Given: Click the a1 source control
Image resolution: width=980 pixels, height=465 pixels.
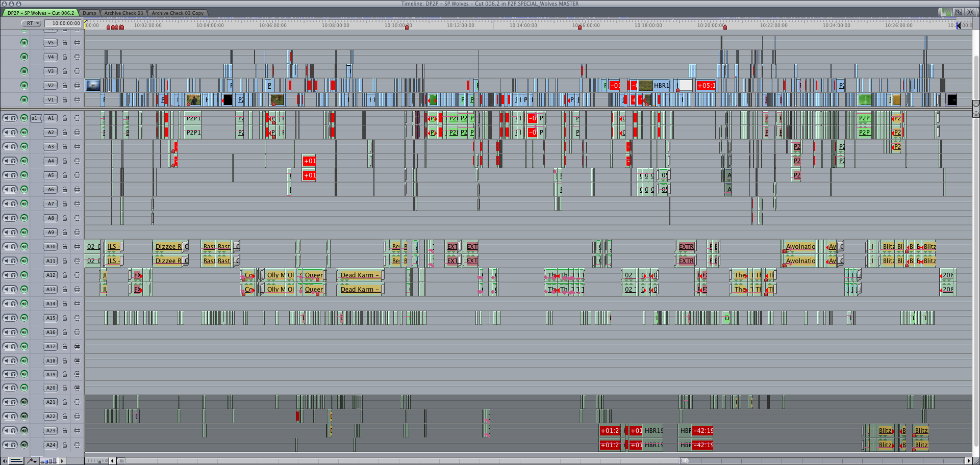Looking at the screenshot, I should click(35, 118).
